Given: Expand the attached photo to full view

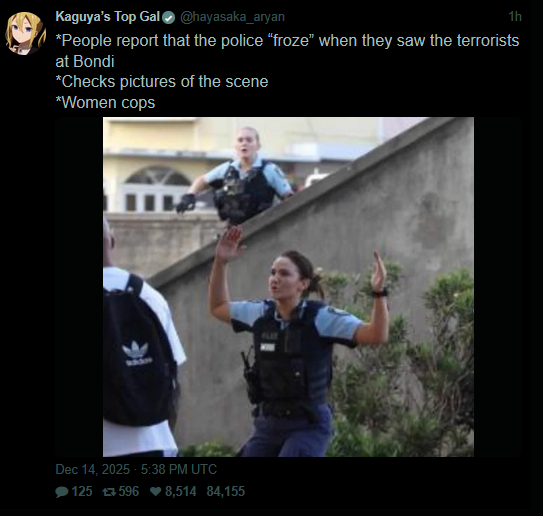Looking at the screenshot, I should (288, 287).
